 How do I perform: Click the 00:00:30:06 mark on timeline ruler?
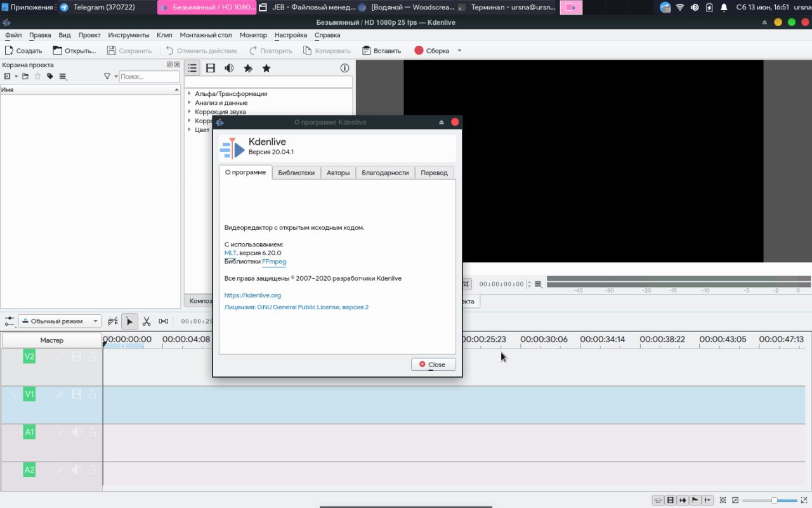[x=544, y=340]
